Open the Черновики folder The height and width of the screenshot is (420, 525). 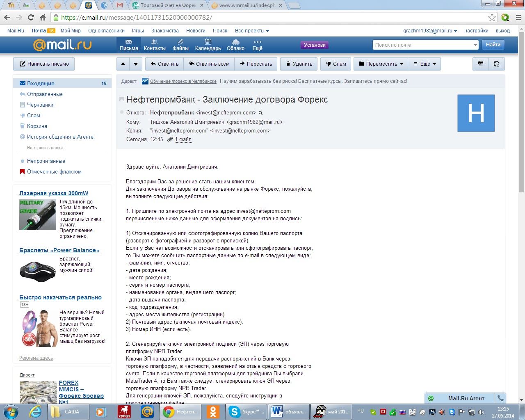pos(40,105)
